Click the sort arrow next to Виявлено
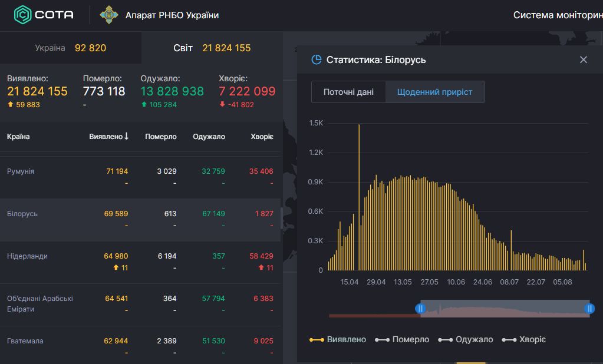 126,136
